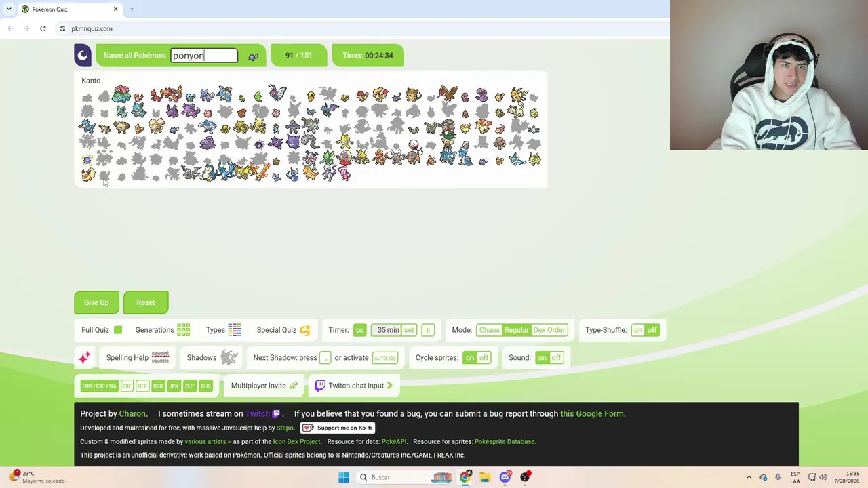Switch language to CHS

(x=205, y=386)
